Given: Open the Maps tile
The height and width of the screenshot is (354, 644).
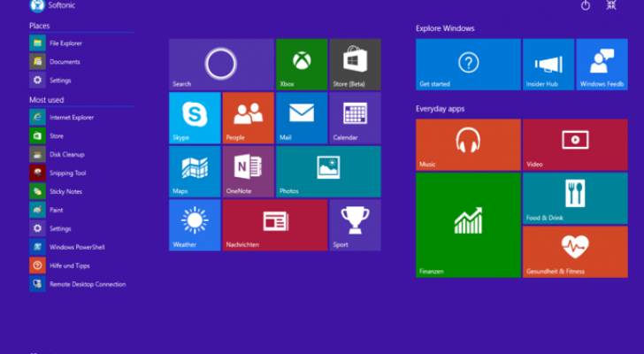Looking at the screenshot, I should [195, 172].
